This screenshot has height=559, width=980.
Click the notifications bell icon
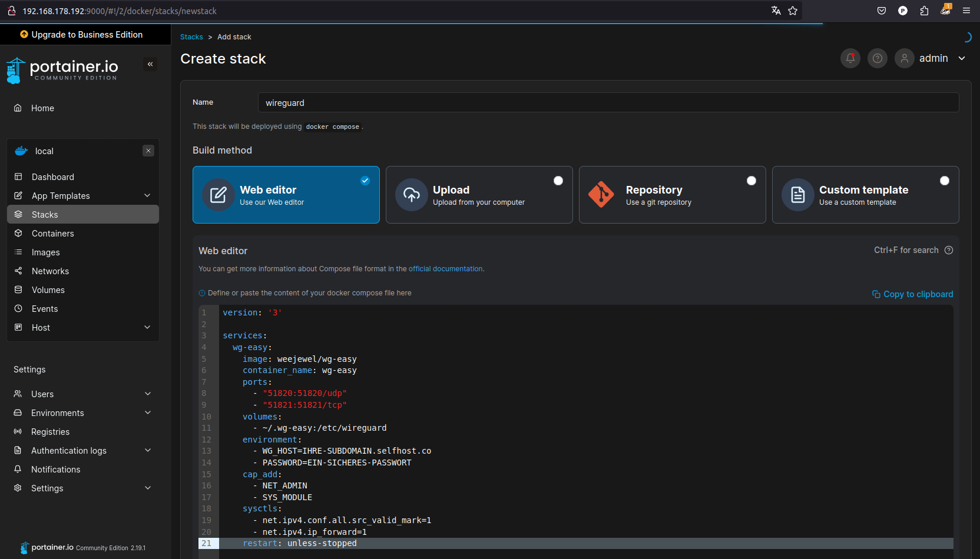coord(850,58)
